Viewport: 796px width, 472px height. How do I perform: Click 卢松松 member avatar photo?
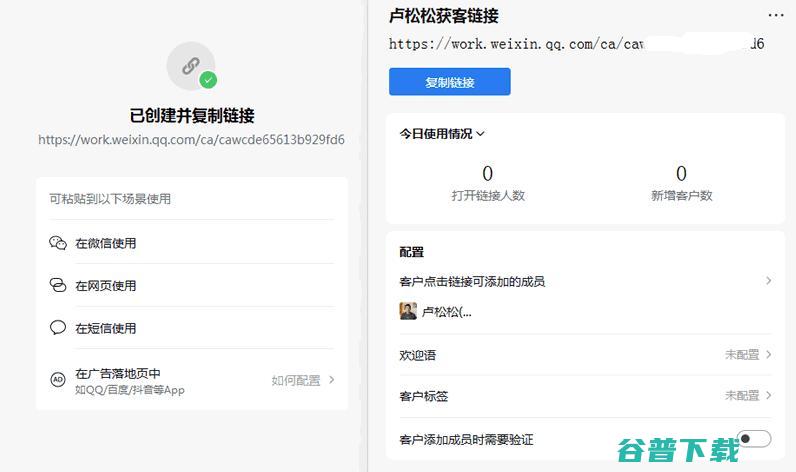(408, 311)
